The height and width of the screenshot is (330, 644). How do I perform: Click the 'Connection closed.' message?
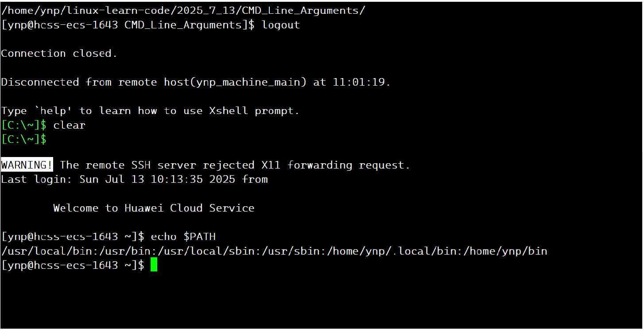pos(59,53)
